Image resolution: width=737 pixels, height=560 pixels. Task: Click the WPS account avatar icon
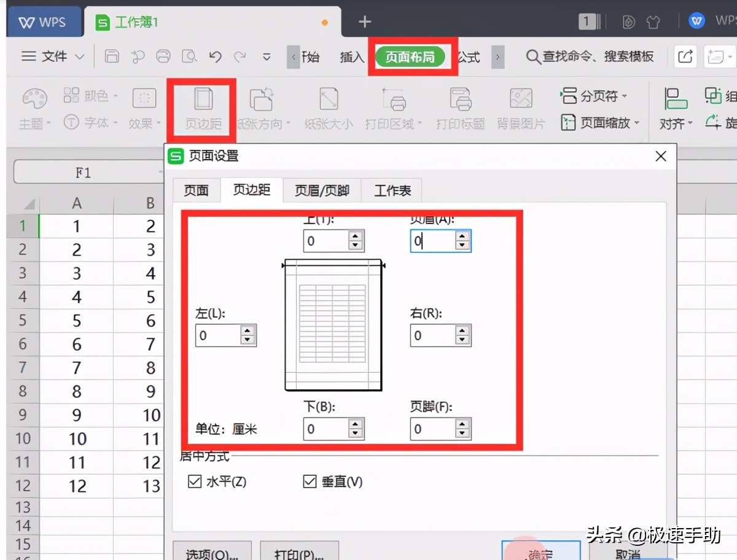click(x=696, y=21)
